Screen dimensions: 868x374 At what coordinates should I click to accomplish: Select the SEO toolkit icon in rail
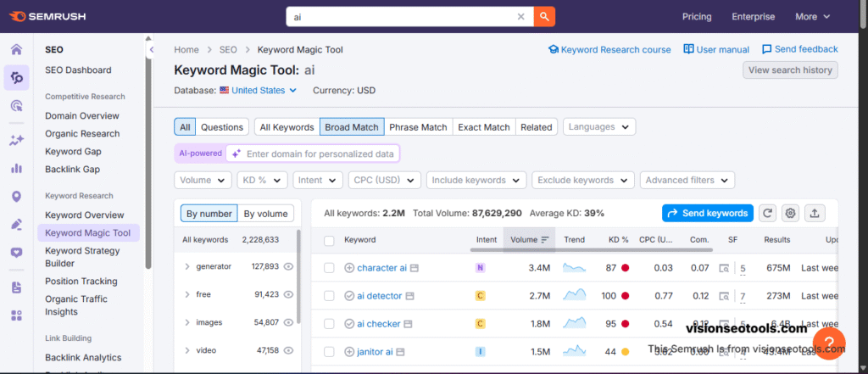(17, 77)
